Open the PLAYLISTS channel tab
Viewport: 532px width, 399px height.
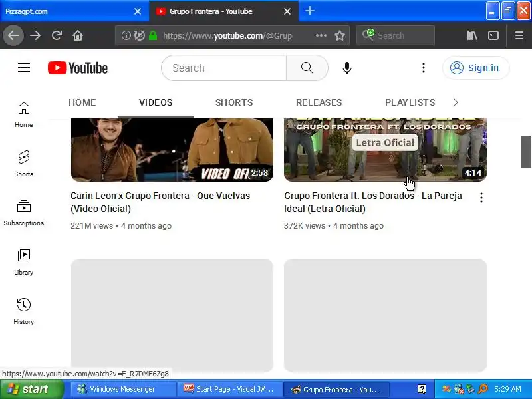tap(410, 102)
